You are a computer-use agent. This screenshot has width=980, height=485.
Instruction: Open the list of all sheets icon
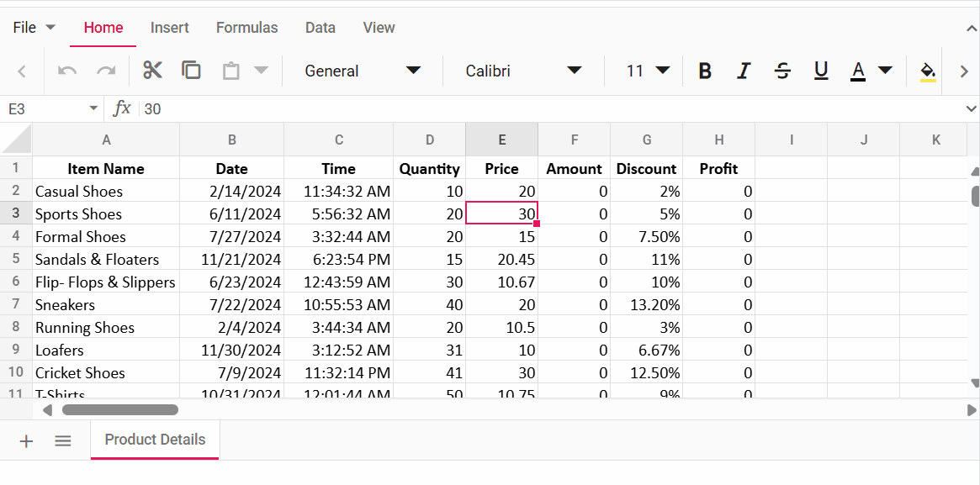coord(62,440)
